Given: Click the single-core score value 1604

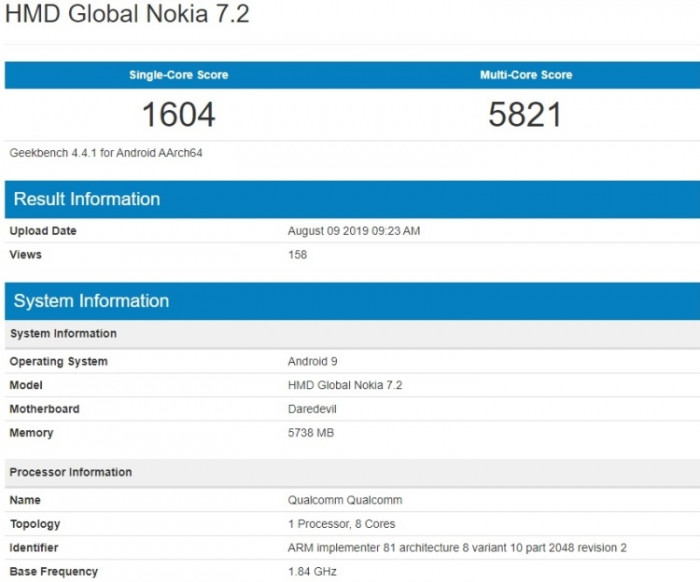Looking at the screenshot, I should [178, 114].
